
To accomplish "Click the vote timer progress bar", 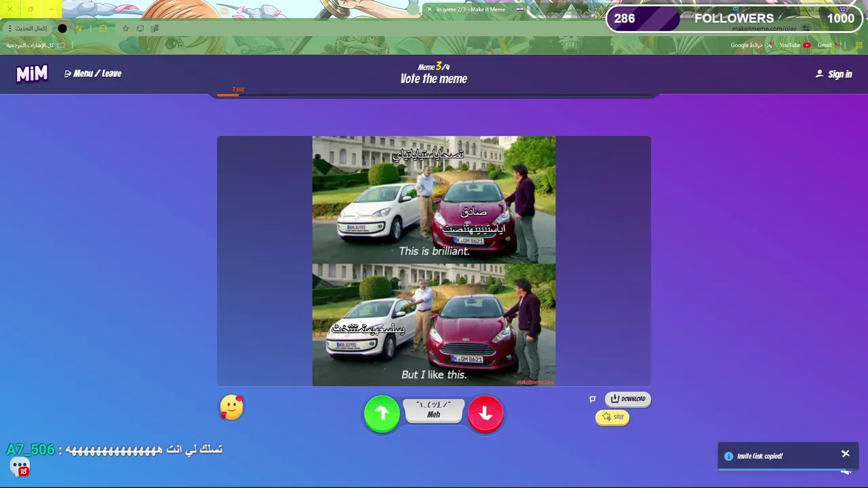I will [x=434, y=95].
